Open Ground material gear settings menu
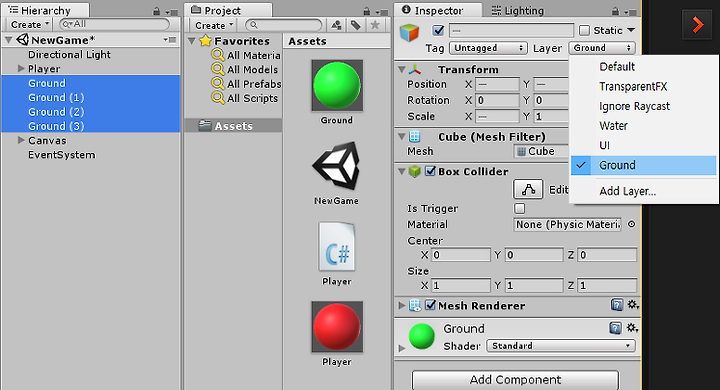This screenshot has height=390, width=720. point(633,328)
